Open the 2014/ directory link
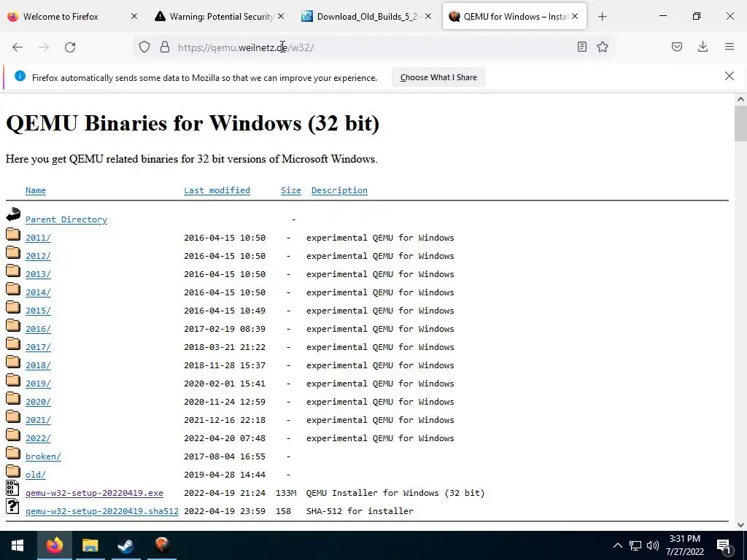Viewport: 747px width, 560px height. point(38,292)
